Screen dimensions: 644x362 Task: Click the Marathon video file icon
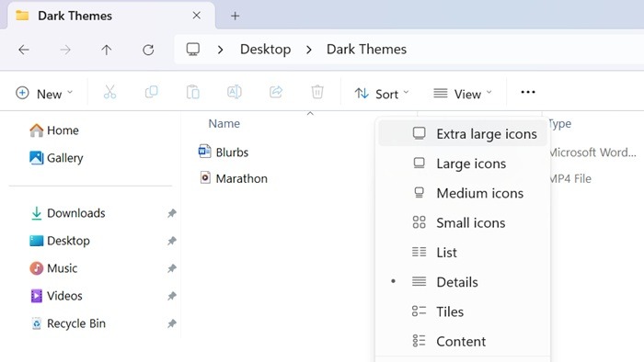pos(205,178)
